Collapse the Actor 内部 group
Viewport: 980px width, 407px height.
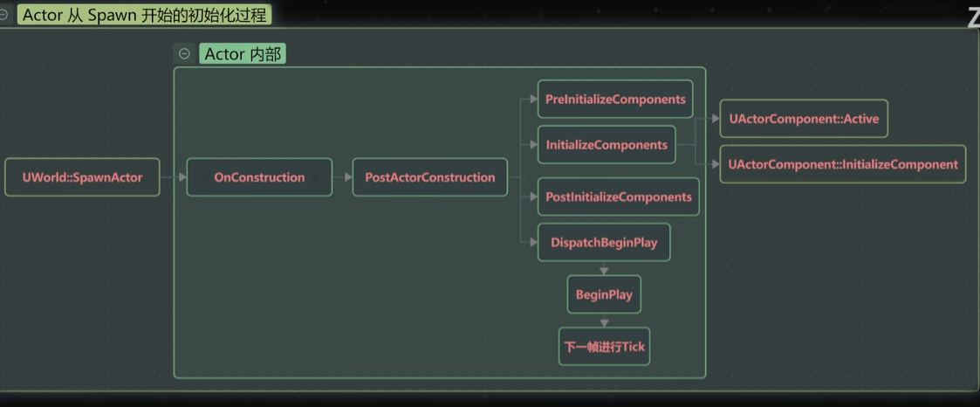point(184,54)
